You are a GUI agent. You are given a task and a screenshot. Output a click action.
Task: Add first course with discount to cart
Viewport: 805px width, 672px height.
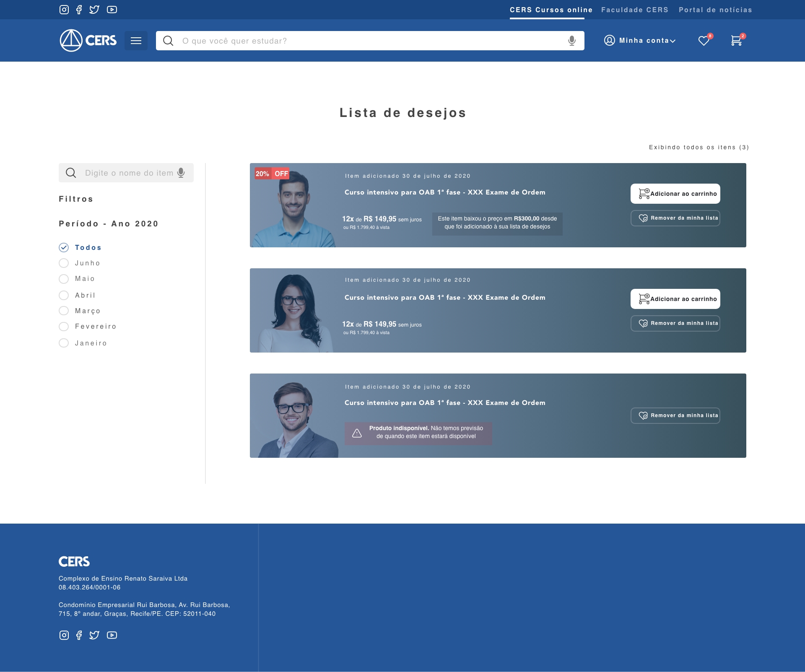(x=675, y=194)
